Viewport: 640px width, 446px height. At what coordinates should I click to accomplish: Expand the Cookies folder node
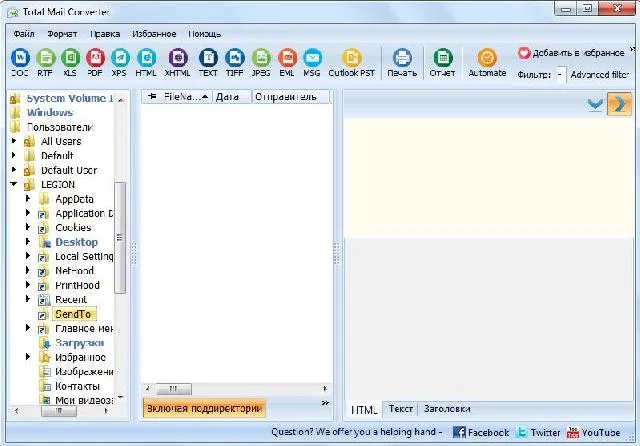[28, 227]
